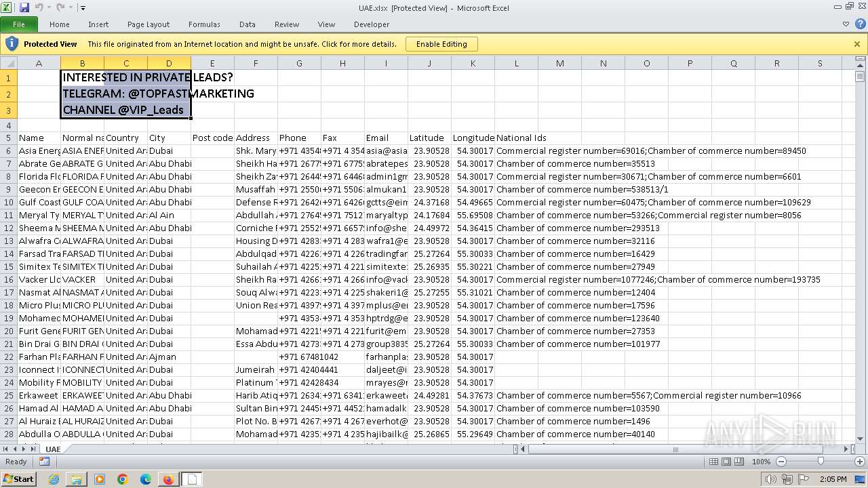This screenshot has height=488, width=868.
Task: Open Windows Media Player from taskbar
Action: pyautogui.click(x=100, y=479)
